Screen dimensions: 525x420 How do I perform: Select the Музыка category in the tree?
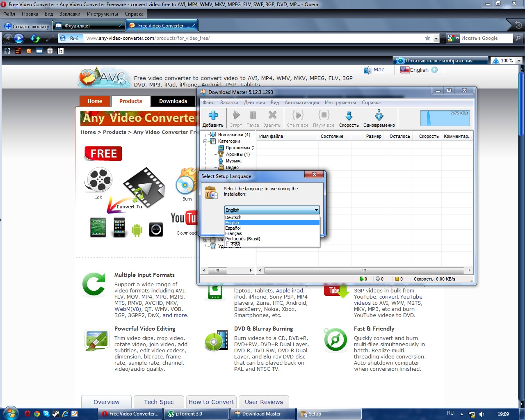coord(233,161)
